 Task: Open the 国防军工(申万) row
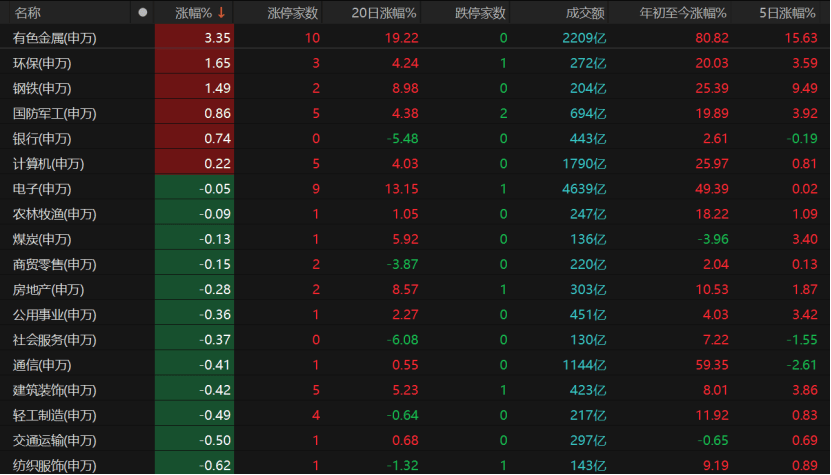pos(56,113)
